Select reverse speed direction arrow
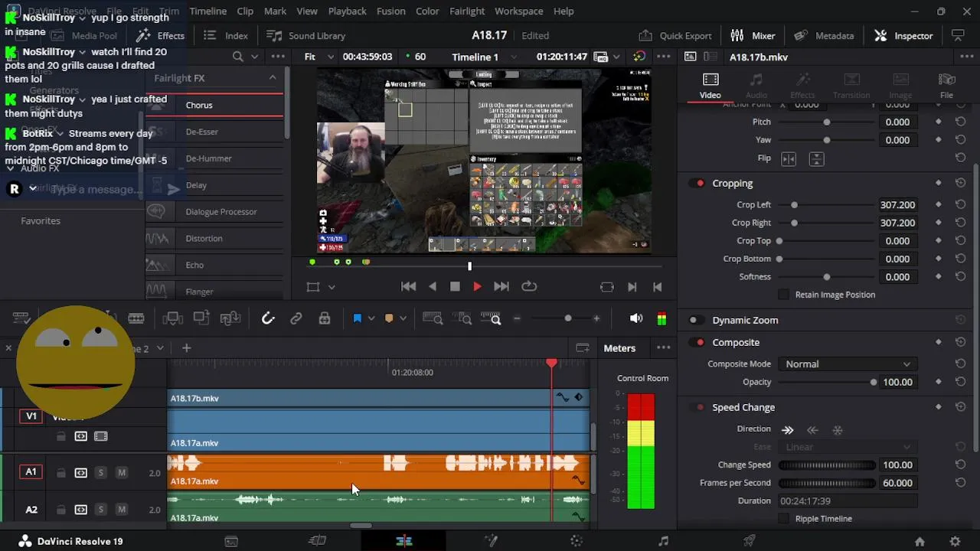Viewport: 980px width, 551px height. click(x=813, y=429)
